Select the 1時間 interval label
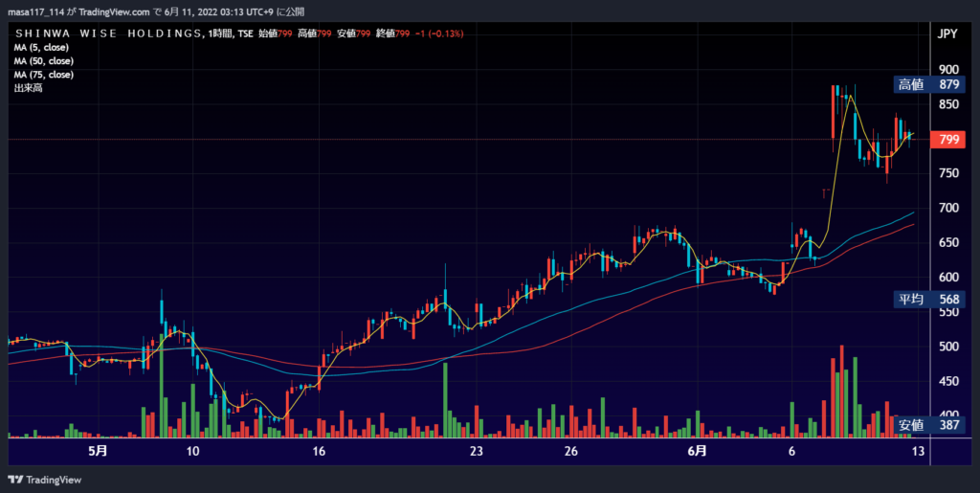The image size is (980, 493). [219, 34]
